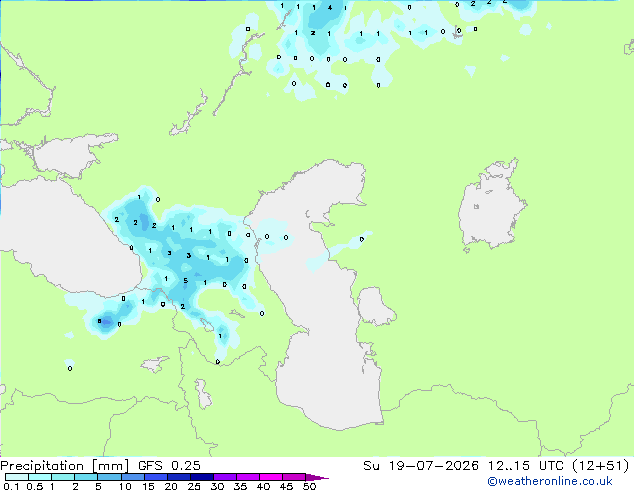Click the legend label '0.1'
634x490 pixels.
(11, 486)
